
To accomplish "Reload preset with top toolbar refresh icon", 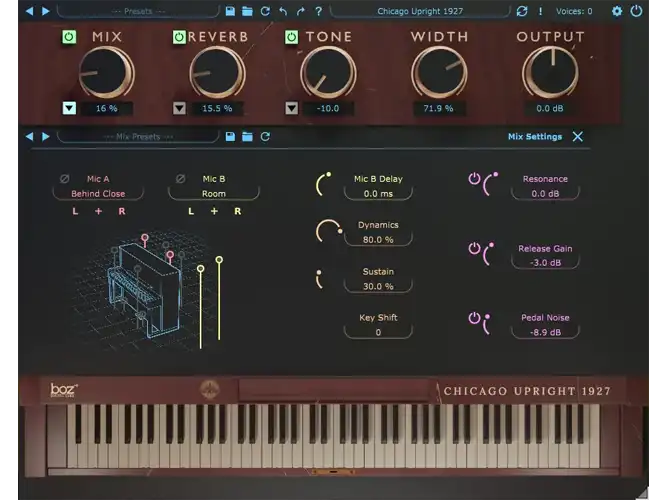I will coord(265,11).
